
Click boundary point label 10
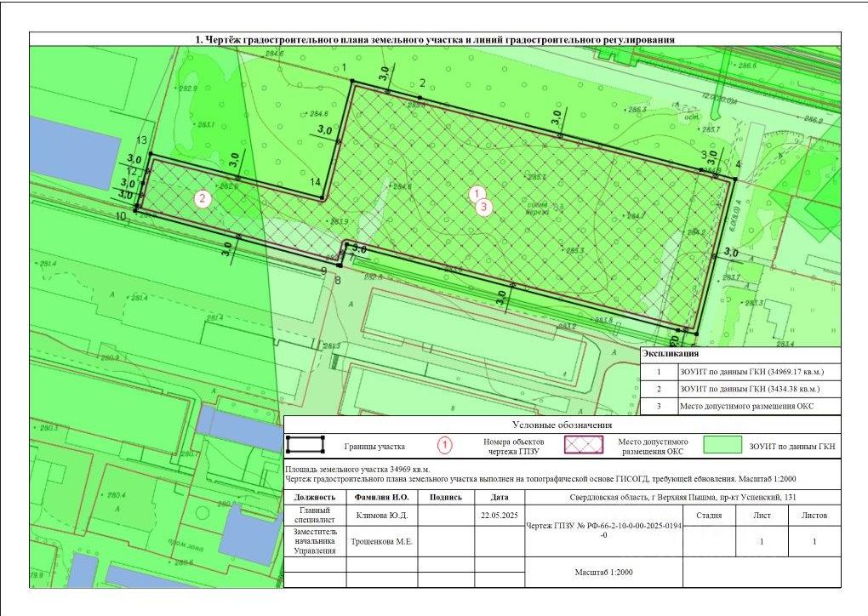click(121, 216)
